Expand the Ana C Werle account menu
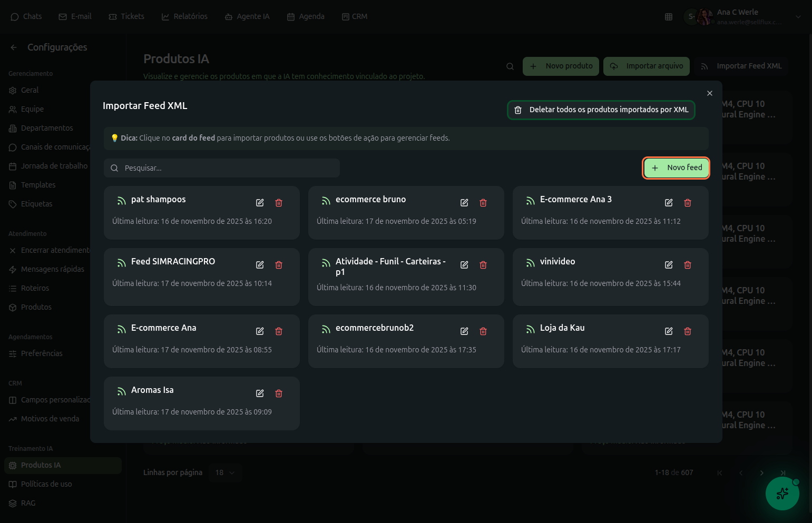The image size is (812, 523). 798,17
